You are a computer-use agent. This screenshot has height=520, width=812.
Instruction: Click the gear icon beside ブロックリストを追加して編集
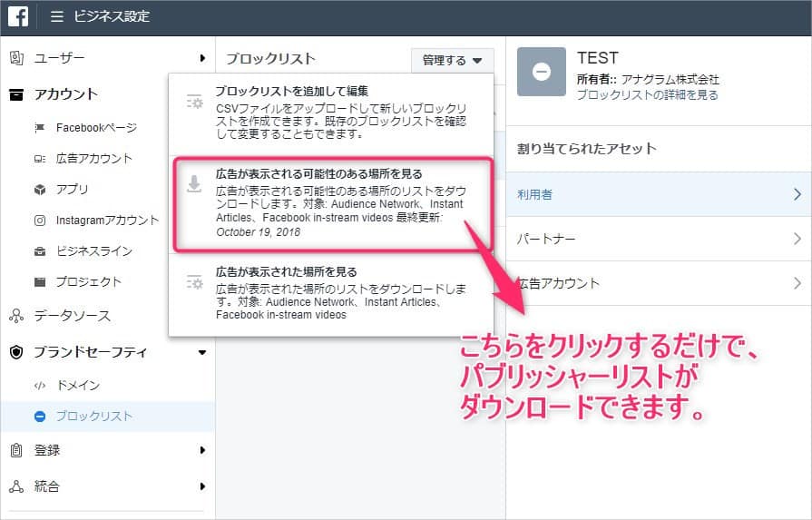193,102
